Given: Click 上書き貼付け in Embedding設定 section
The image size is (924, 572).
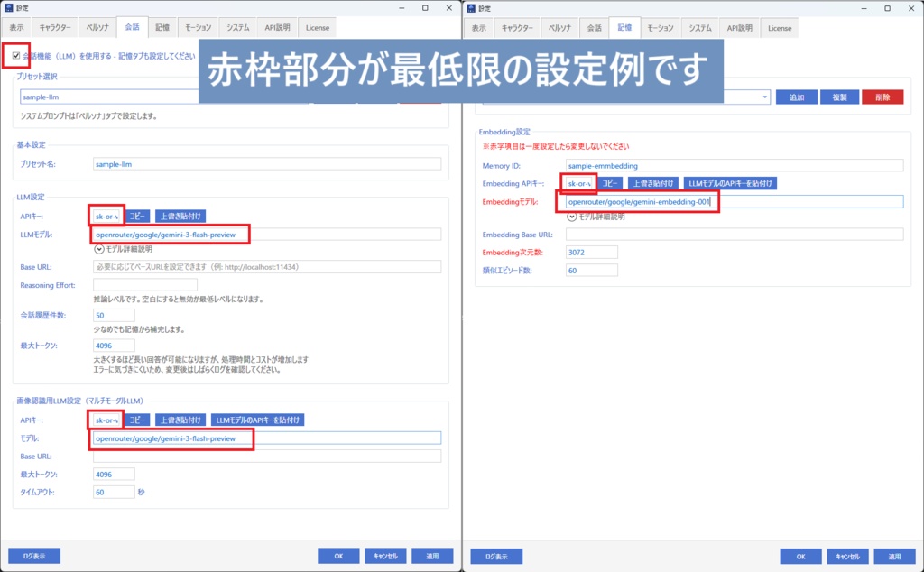Looking at the screenshot, I should click(x=653, y=183).
